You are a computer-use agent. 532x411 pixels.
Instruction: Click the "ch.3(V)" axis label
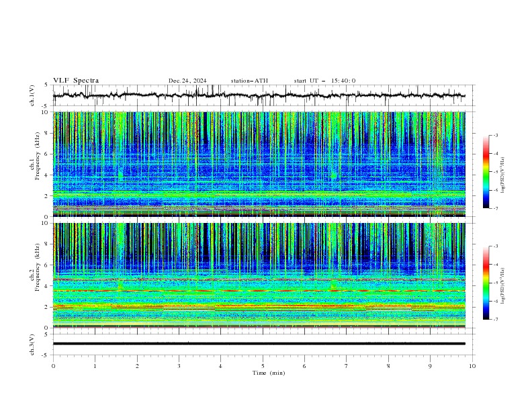click(x=32, y=345)
